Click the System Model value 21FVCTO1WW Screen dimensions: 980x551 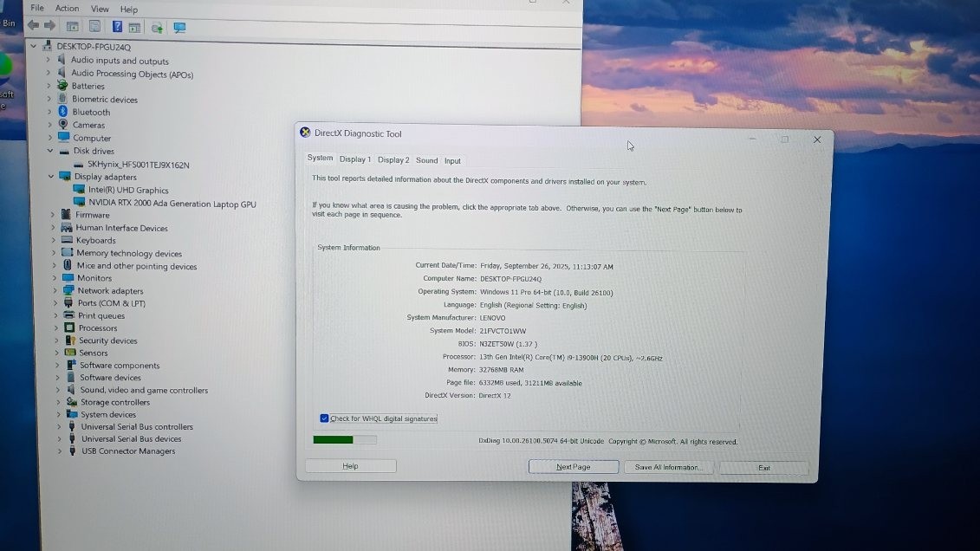(x=503, y=331)
